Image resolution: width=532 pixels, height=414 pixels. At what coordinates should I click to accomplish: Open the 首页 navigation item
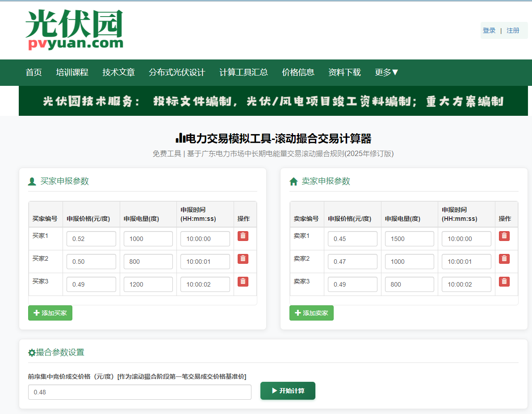pos(34,72)
